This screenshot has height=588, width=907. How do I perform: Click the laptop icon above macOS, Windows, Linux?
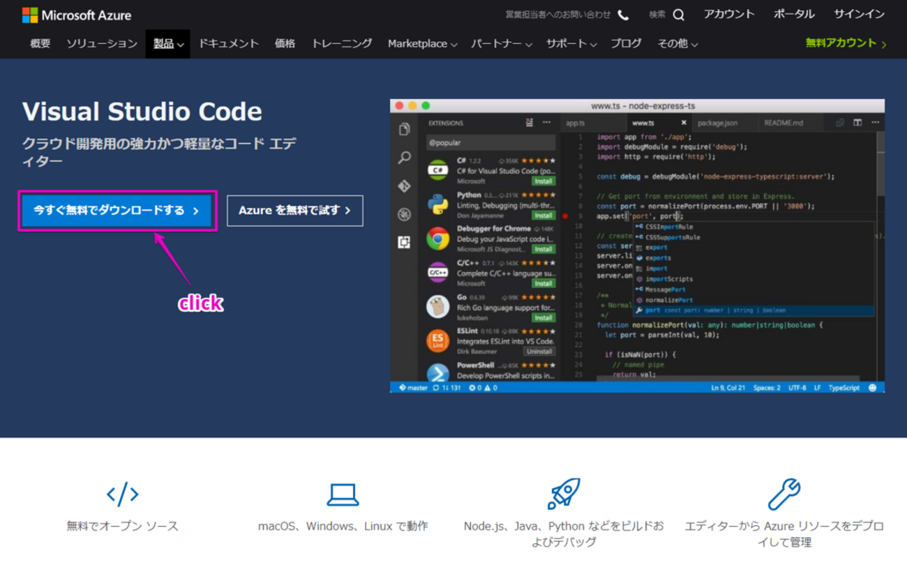click(343, 495)
